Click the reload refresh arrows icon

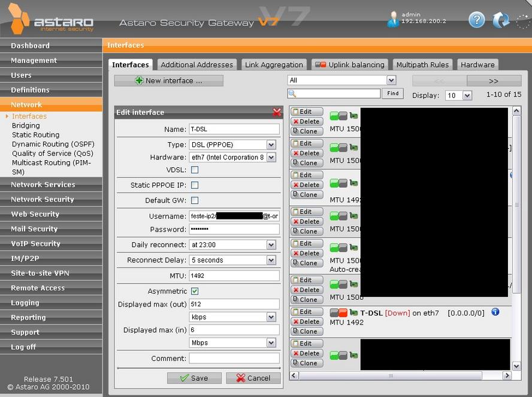point(501,20)
